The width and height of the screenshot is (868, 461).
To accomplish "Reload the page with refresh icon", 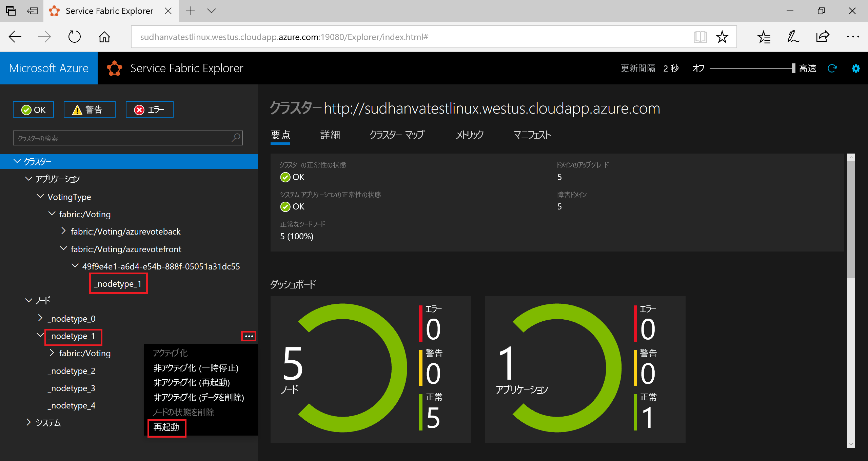I will click(74, 37).
